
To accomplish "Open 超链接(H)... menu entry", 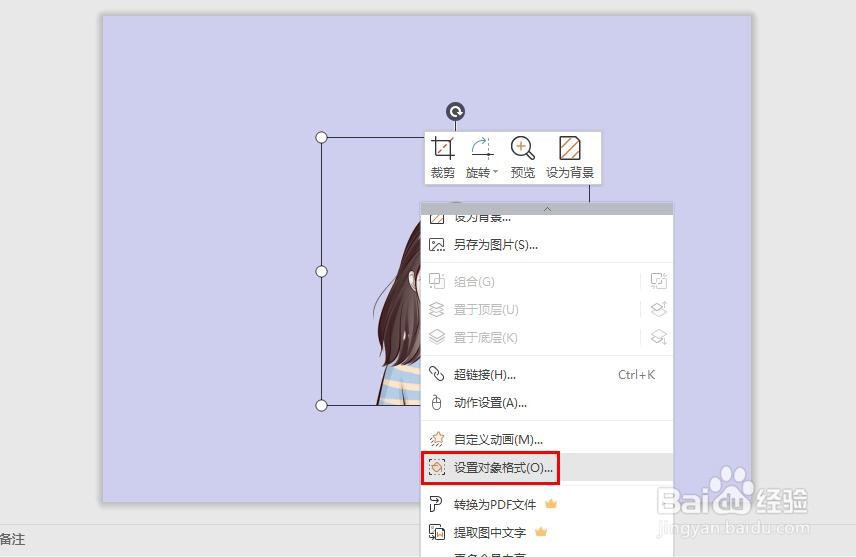I will click(547, 375).
